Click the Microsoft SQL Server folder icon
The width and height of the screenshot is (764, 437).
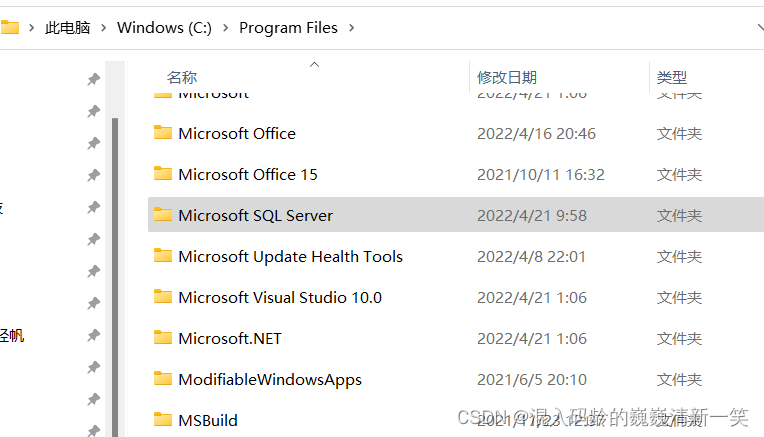coord(163,214)
